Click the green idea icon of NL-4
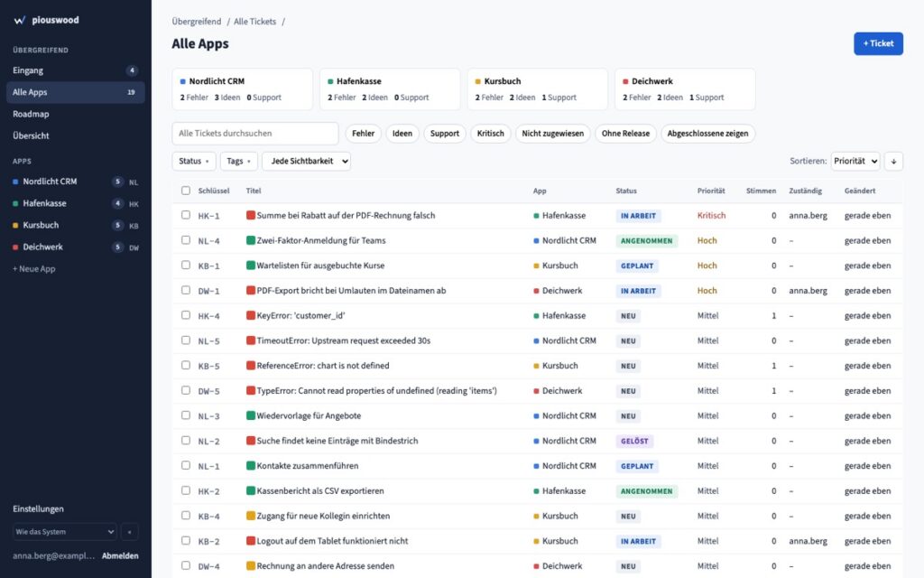This screenshot has height=578, width=924. 251,240
